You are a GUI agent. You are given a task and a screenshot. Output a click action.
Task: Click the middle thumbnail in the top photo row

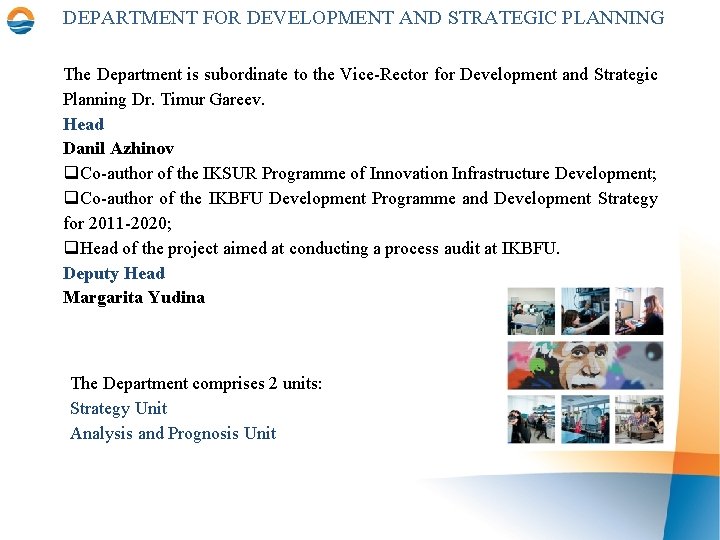pos(585,311)
